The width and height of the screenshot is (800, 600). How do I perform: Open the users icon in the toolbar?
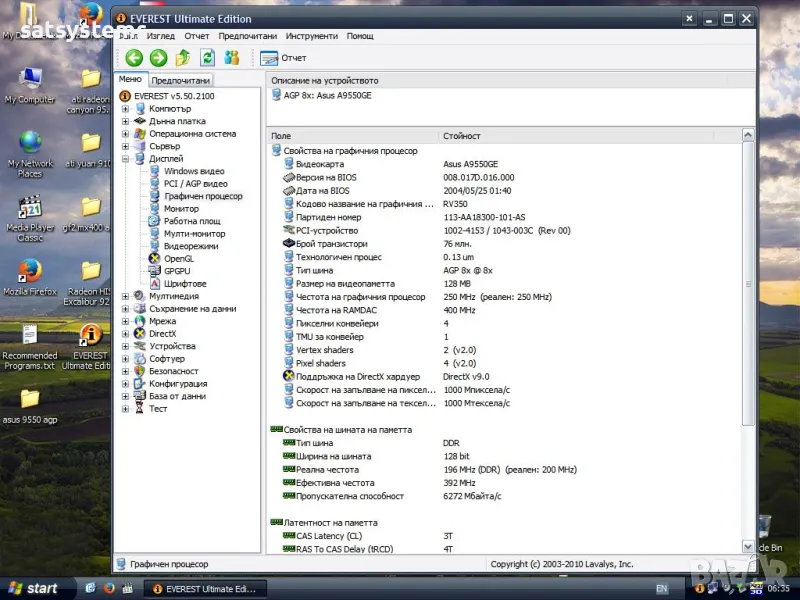[x=232, y=58]
